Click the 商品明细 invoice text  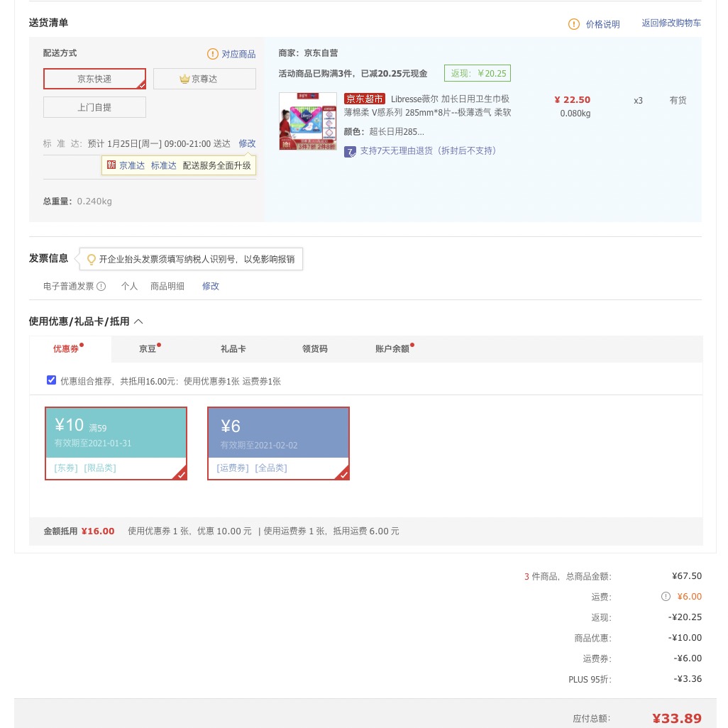[167, 286]
